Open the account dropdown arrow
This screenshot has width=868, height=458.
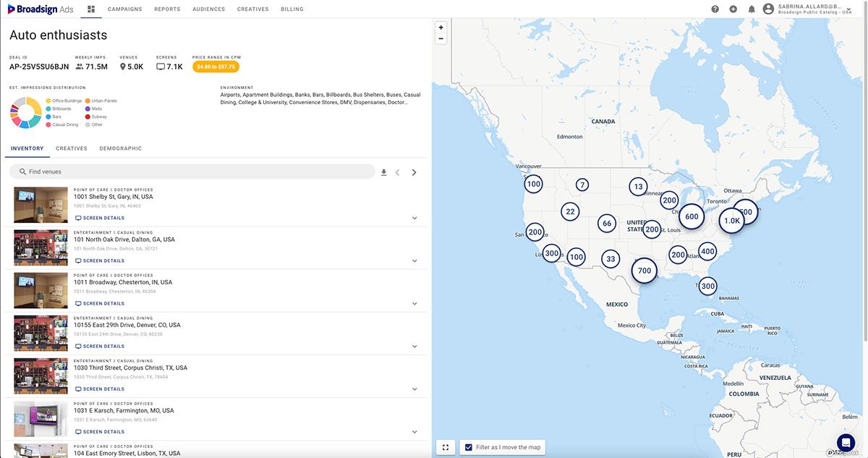tap(848, 10)
